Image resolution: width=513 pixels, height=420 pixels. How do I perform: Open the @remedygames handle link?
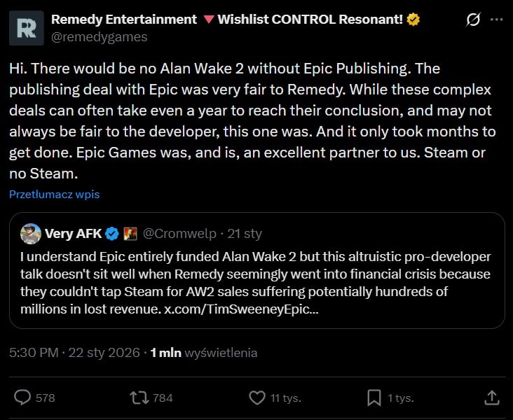point(100,37)
